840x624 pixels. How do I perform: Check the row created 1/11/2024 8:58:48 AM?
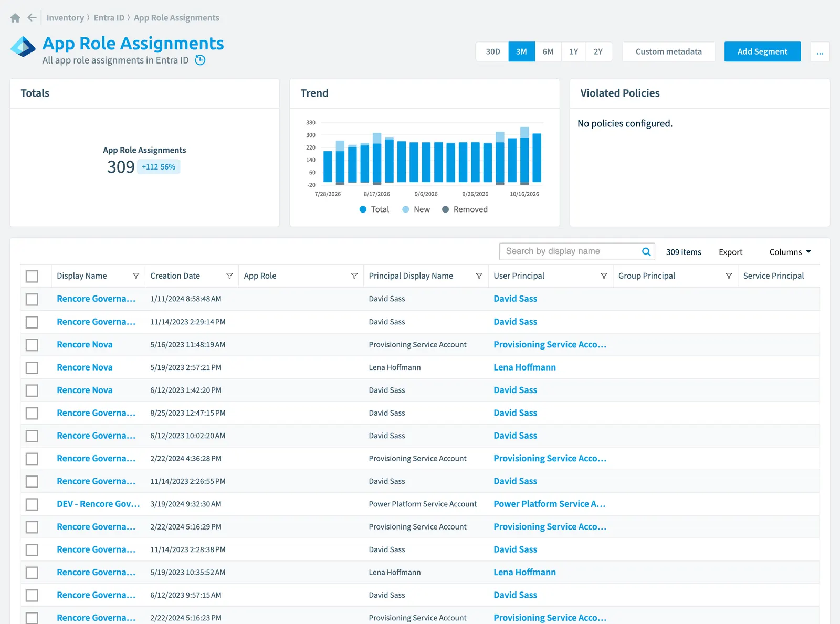click(32, 299)
